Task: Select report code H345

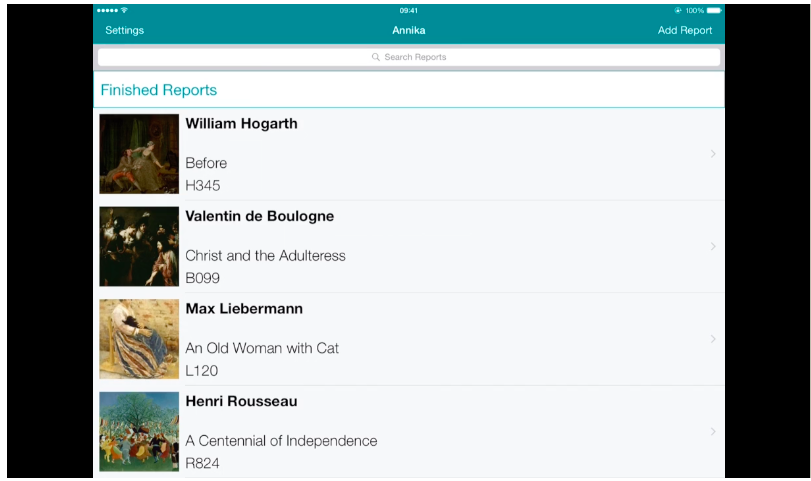Action: pyautogui.click(x=203, y=186)
